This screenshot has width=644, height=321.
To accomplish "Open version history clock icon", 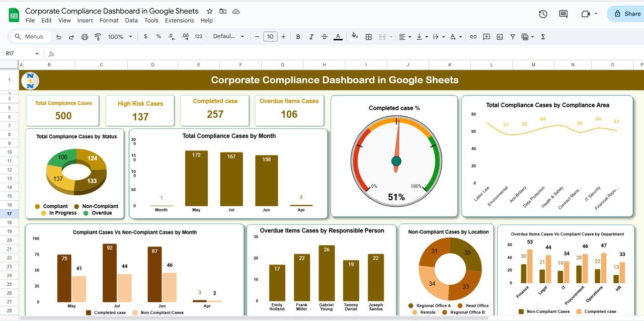I will 543,14.
